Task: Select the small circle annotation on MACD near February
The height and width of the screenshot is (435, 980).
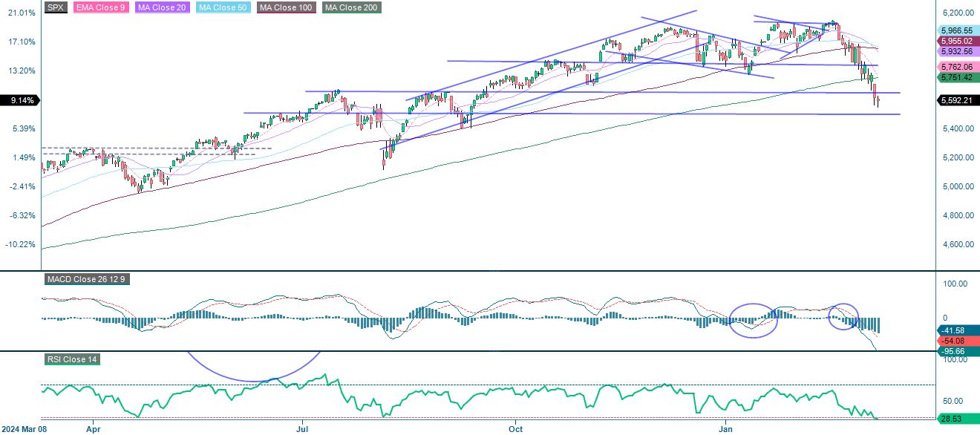Action: point(843,317)
